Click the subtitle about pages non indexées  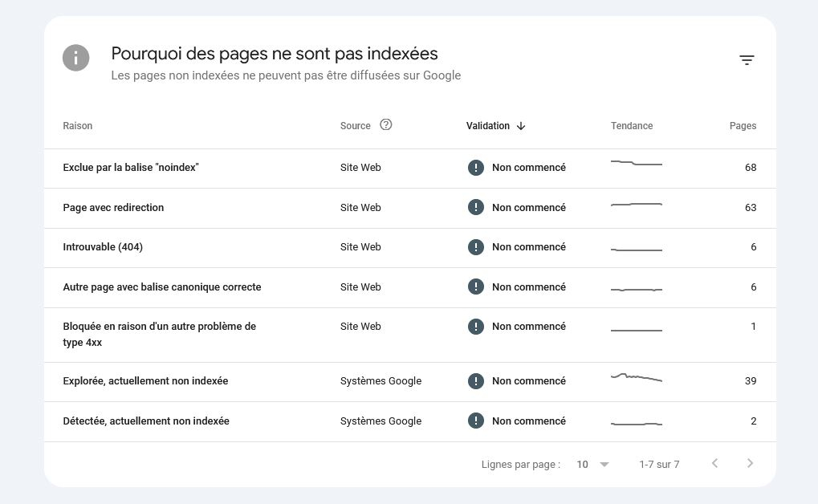click(286, 75)
